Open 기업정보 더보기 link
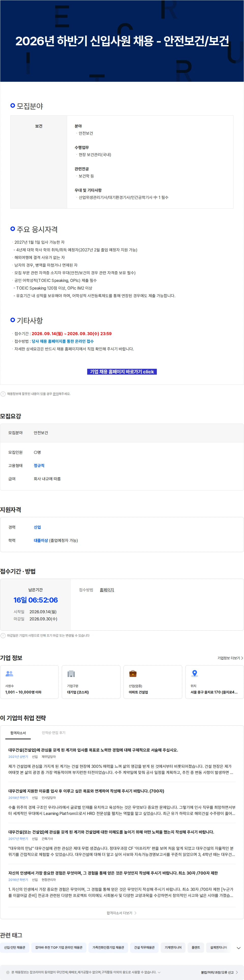The height and width of the screenshot is (980, 244). click(x=230, y=658)
